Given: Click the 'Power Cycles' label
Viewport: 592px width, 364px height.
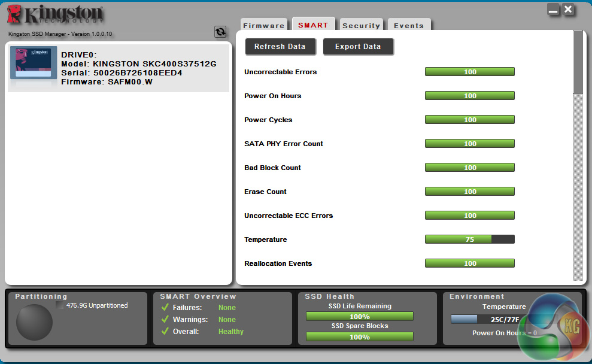Looking at the screenshot, I should click(268, 120).
